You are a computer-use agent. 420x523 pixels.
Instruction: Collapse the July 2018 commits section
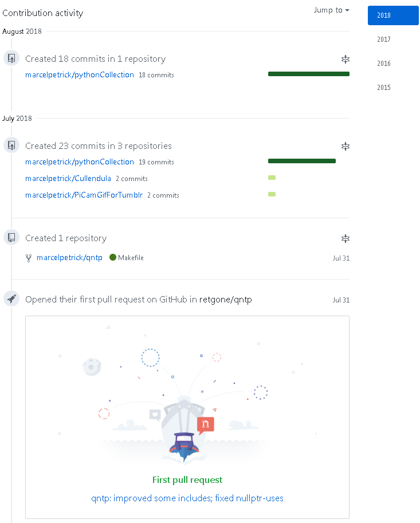[346, 147]
